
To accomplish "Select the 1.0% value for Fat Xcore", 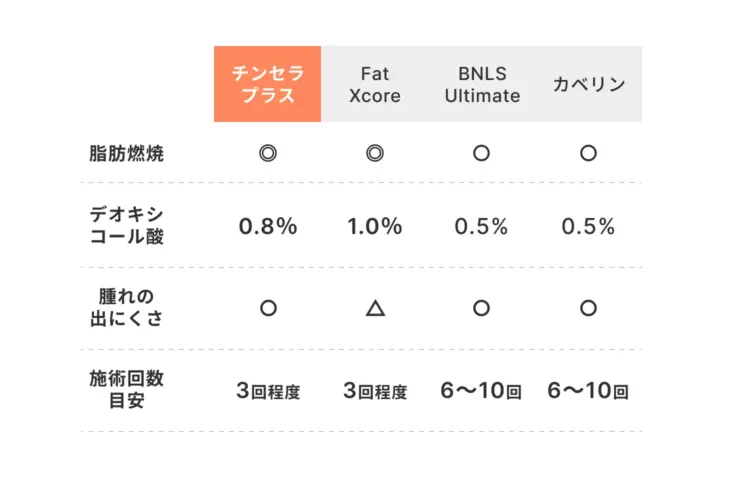I will click(375, 226).
